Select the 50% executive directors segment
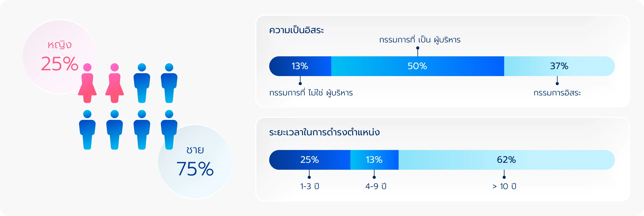 pos(418,66)
